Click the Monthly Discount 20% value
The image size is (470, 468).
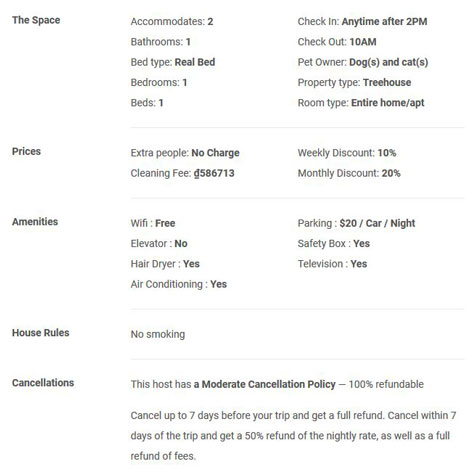[391, 173]
